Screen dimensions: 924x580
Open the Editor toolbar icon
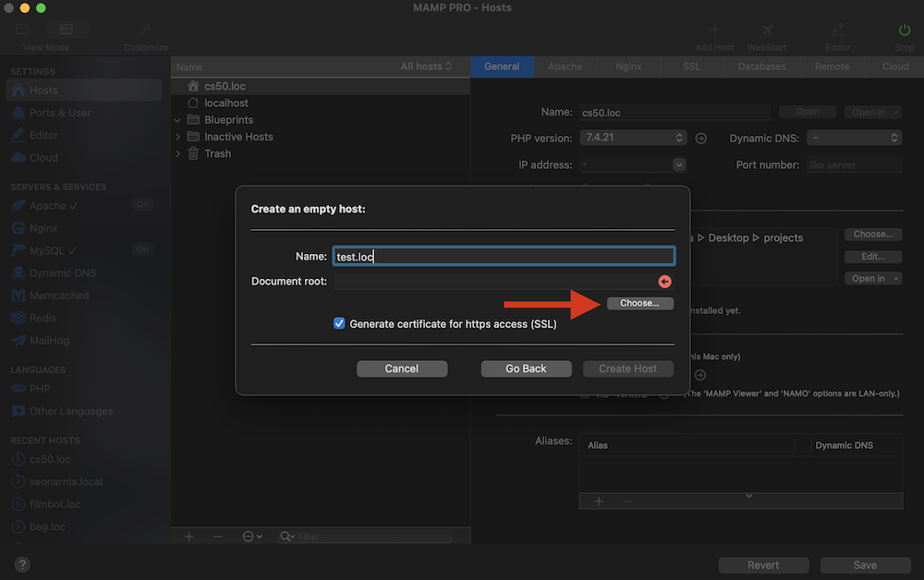coord(837,30)
